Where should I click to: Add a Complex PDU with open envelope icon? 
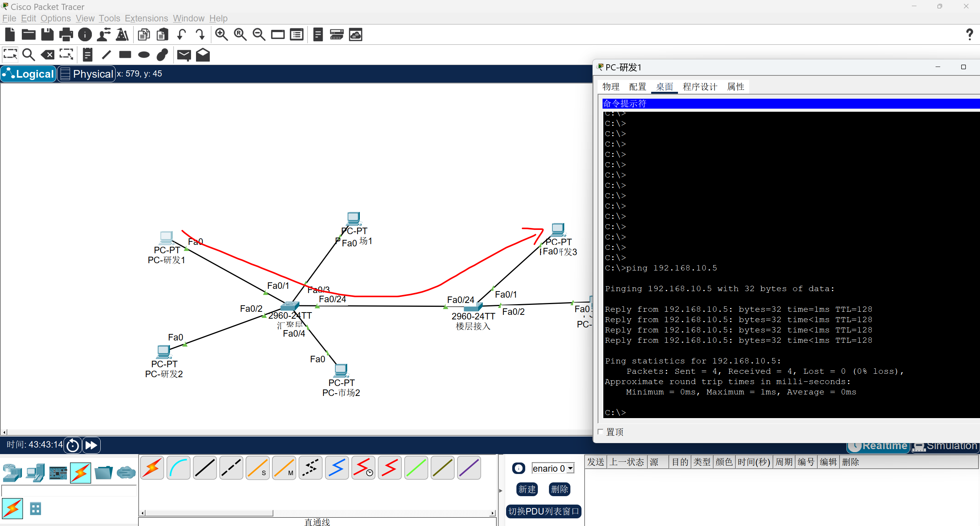pos(203,55)
